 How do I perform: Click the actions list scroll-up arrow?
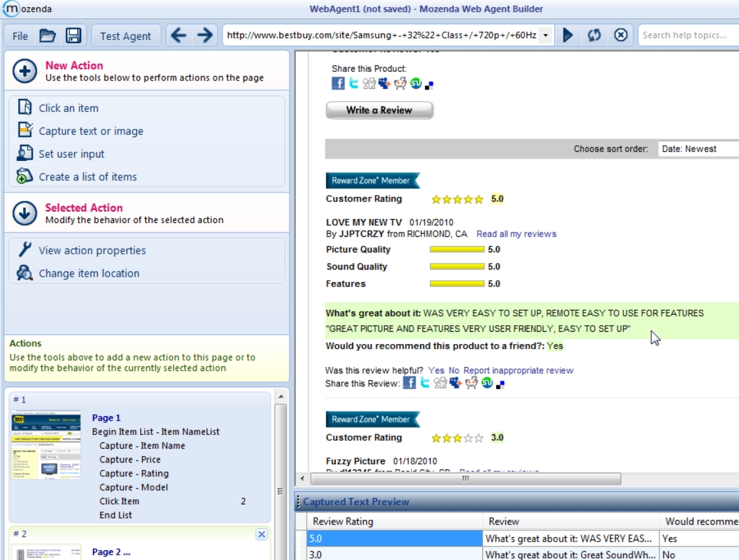281,396
